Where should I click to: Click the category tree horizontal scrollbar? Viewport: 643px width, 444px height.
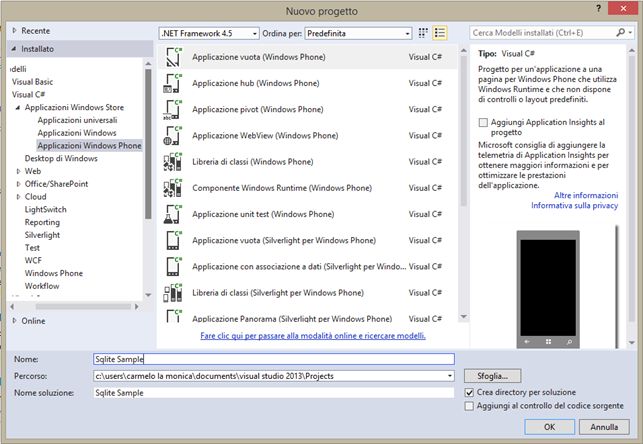pos(83,306)
